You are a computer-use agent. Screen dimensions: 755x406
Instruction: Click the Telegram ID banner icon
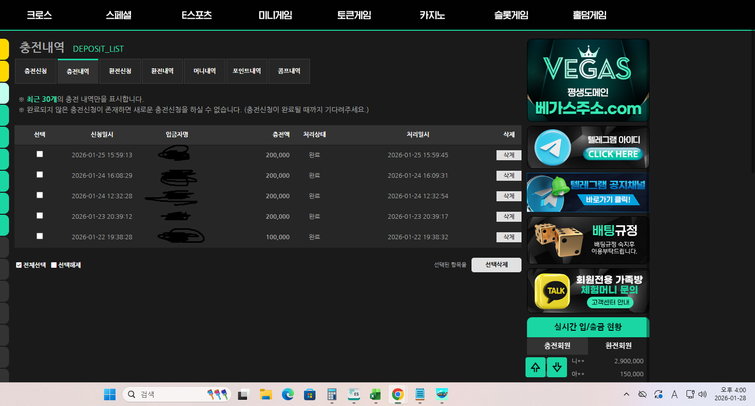tap(546, 149)
